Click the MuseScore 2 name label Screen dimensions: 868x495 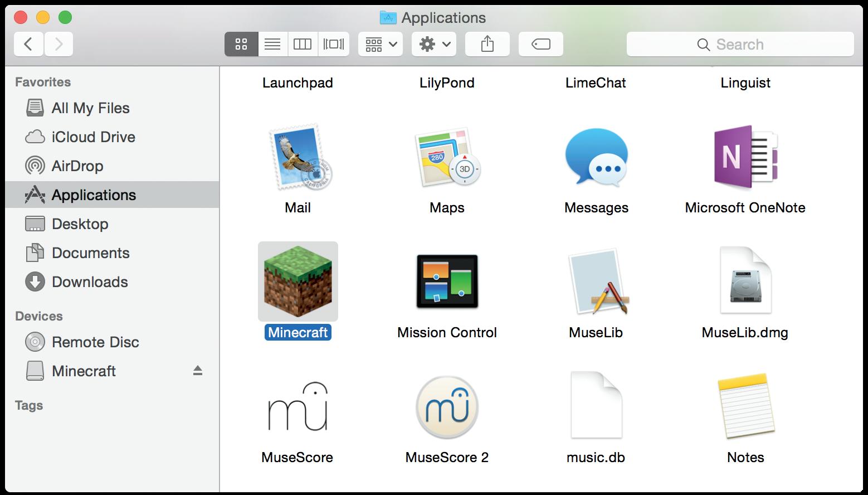447,458
